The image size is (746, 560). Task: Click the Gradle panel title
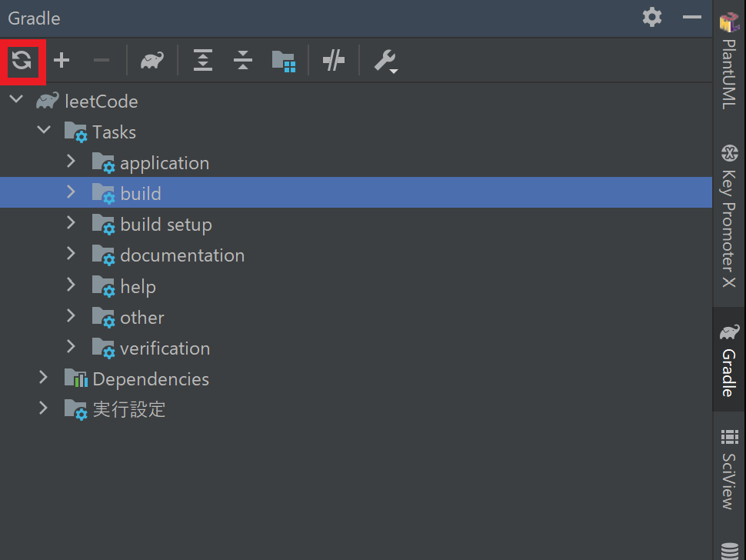35,18
